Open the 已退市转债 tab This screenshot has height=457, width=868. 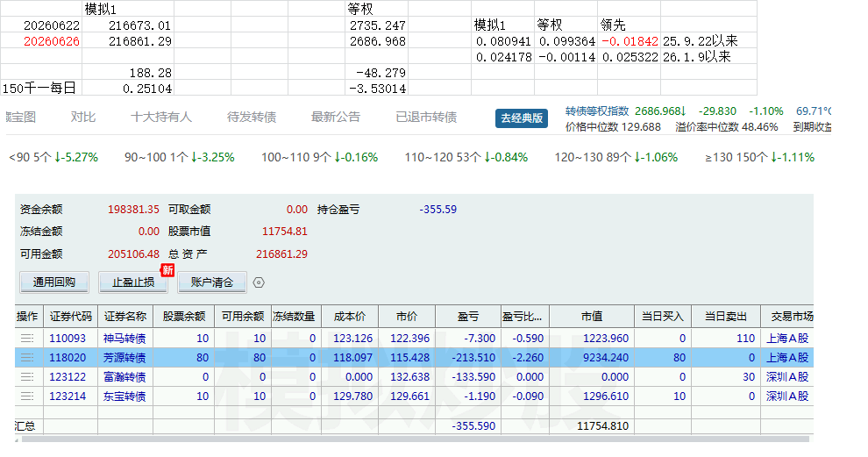pyautogui.click(x=426, y=117)
